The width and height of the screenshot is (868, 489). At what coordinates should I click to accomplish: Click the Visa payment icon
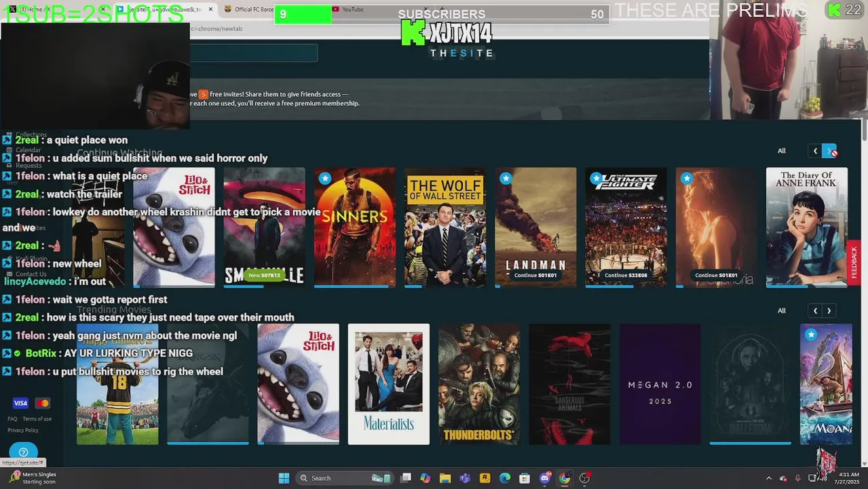tap(20, 403)
